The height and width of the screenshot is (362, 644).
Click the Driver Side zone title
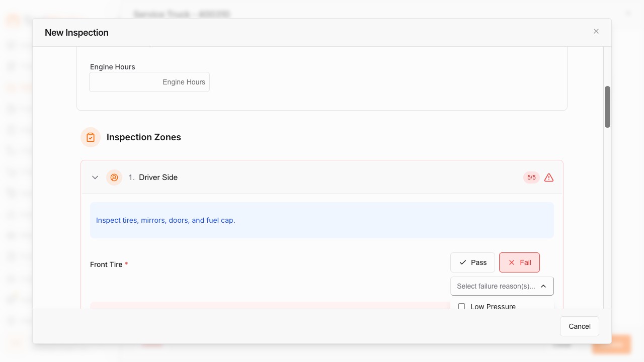[158, 177]
